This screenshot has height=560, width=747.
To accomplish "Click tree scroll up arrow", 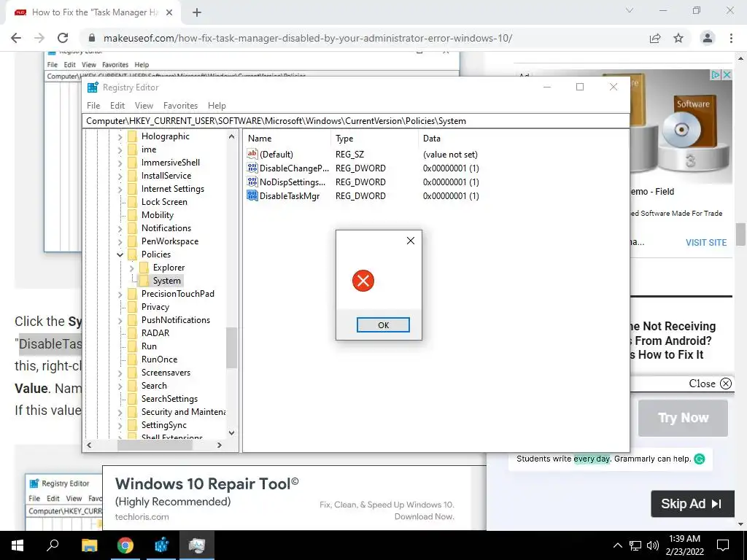I will (231, 136).
